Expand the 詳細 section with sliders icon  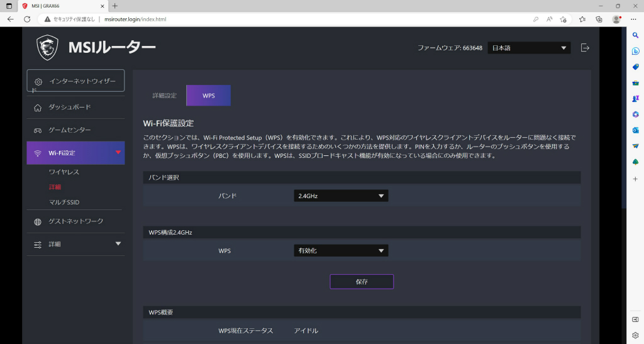coord(75,244)
